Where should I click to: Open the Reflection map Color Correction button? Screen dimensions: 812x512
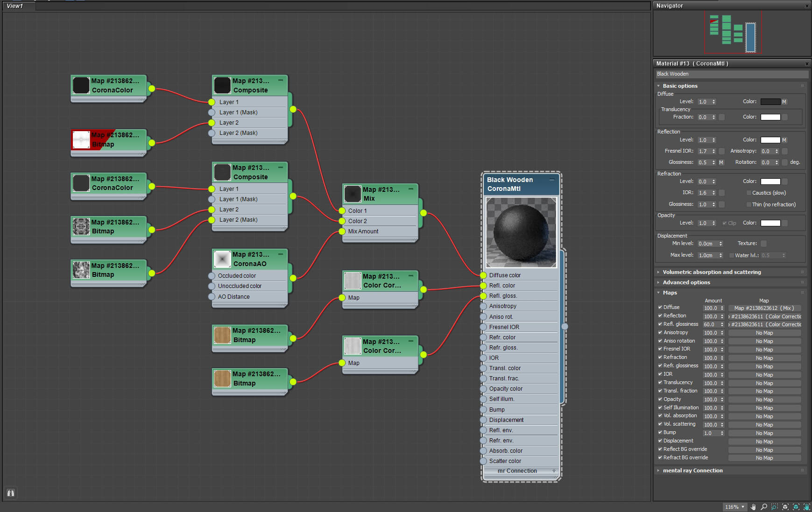764,316
